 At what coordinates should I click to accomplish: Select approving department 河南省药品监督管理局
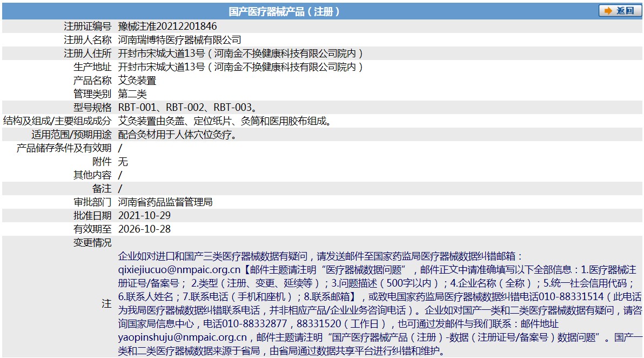click(x=165, y=202)
